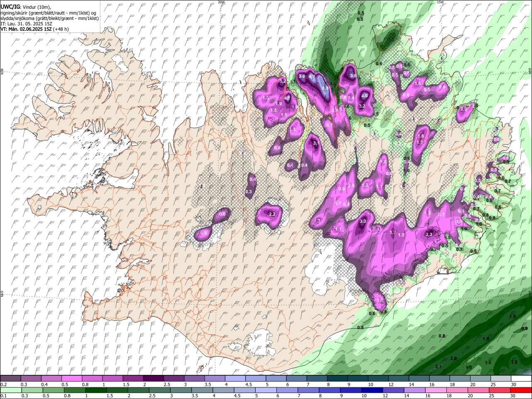Image resolution: width=532 pixels, height=399 pixels.
Task: Click the 2.3 snowfall value on the map
Action: pos(429,234)
